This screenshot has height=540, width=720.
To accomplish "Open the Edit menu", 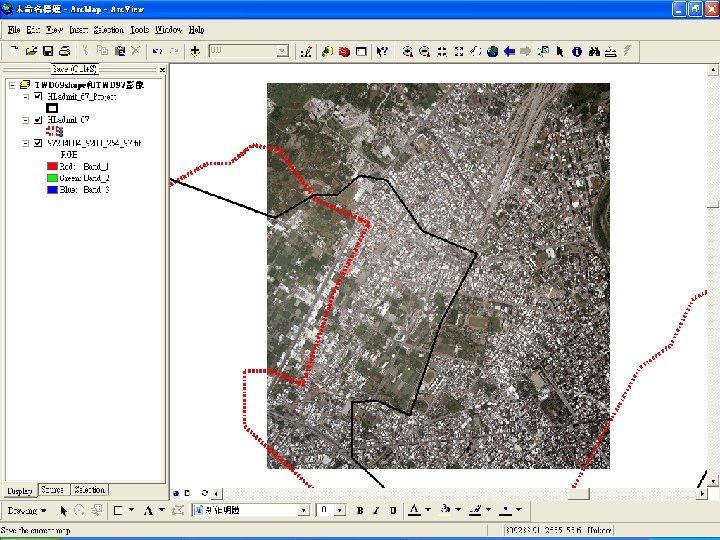I will tap(33, 30).
